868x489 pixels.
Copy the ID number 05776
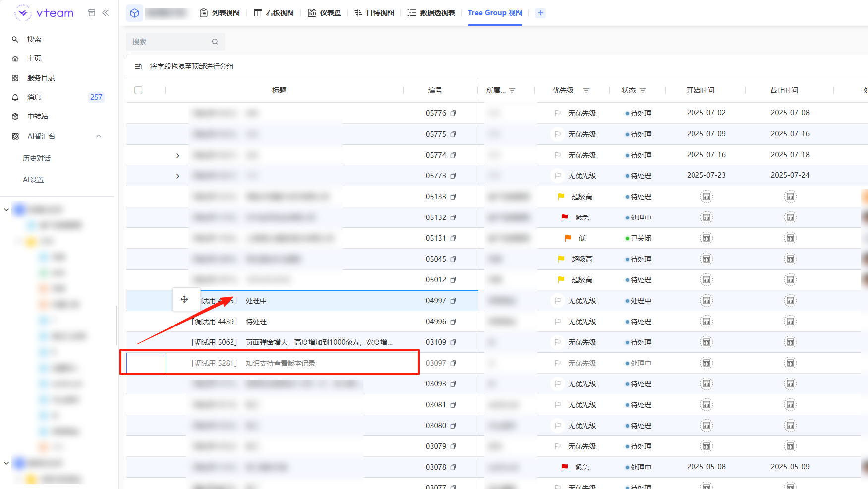pyautogui.click(x=453, y=113)
